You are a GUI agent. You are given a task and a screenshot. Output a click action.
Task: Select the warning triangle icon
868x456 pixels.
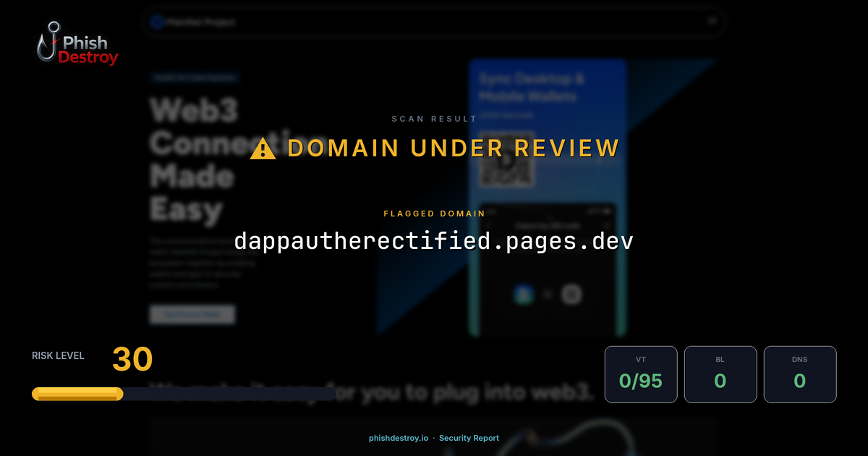[x=262, y=148]
